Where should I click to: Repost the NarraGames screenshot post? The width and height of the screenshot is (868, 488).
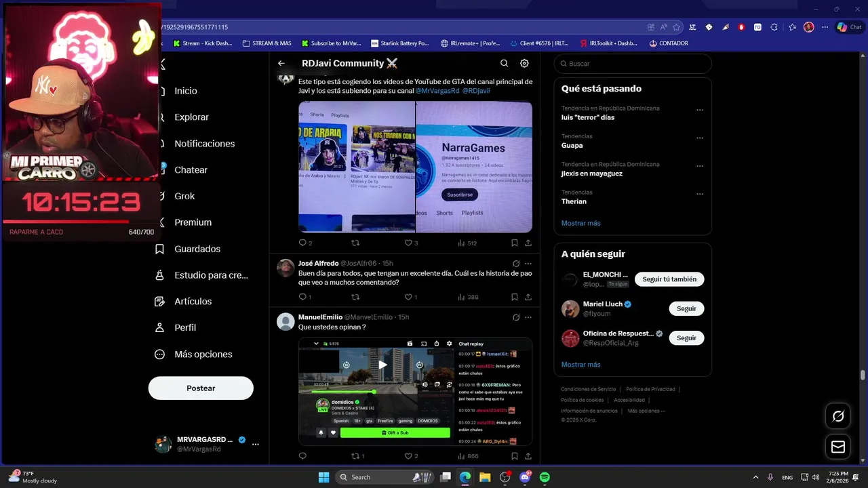(355, 243)
